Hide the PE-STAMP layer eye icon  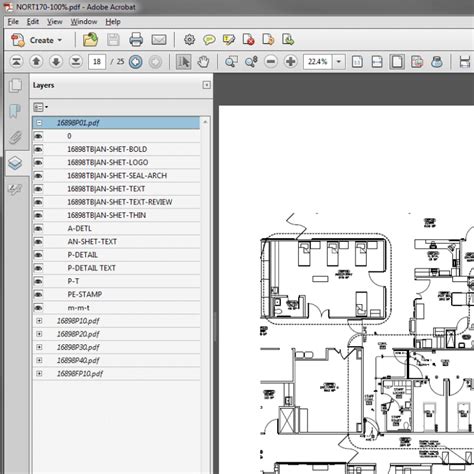tap(39, 294)
